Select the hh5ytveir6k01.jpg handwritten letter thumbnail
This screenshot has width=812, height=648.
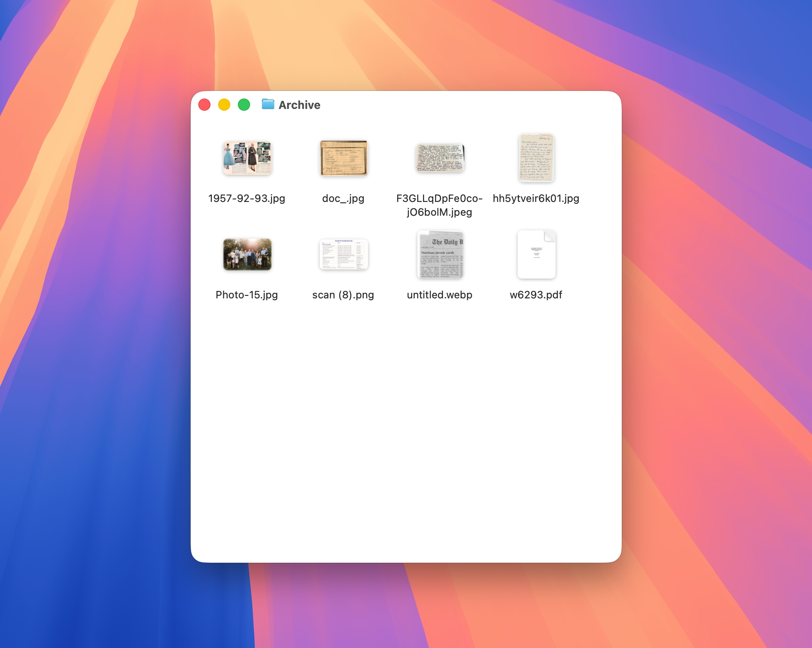(x=536, y=158)
